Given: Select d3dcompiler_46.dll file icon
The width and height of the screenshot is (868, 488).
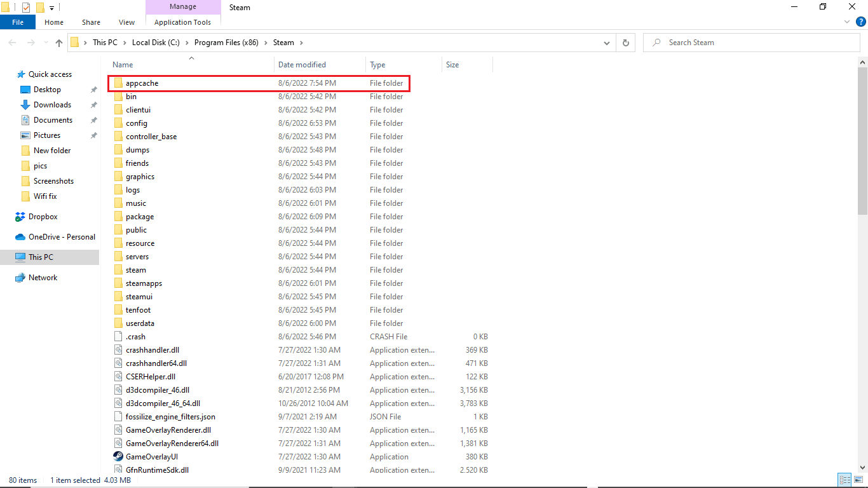Looking at the screenshot, I should (118, 390).
